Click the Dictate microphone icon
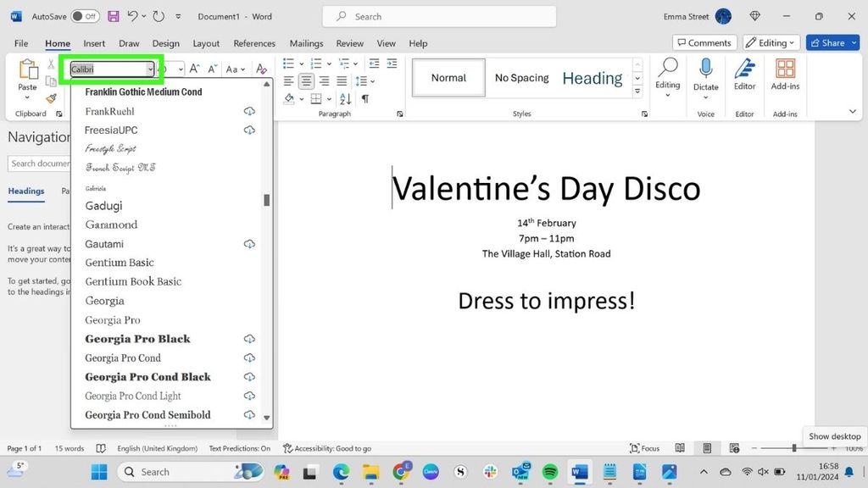Viewport: 868px width, 488px height. click(x=705, y=69)
